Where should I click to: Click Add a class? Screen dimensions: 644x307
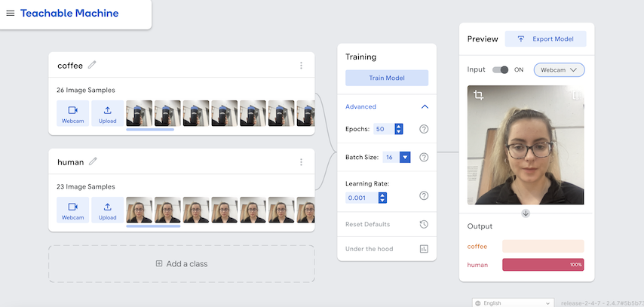[181, 264]
